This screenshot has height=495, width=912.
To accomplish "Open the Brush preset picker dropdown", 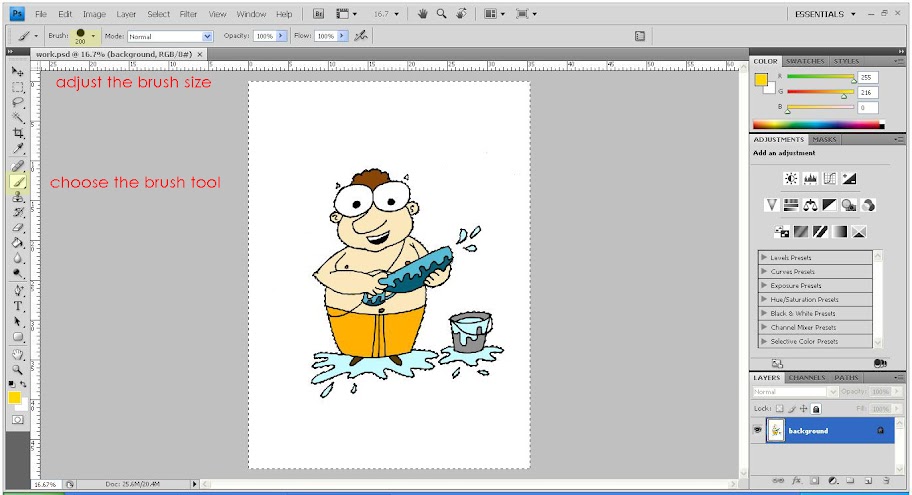I will click(92, 36).
